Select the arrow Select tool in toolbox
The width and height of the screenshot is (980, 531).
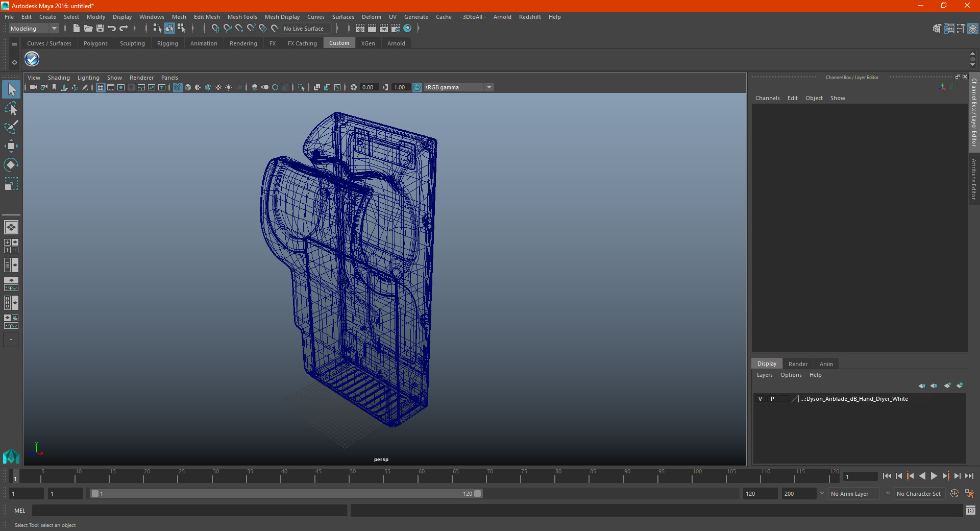(x=11, y=90)
